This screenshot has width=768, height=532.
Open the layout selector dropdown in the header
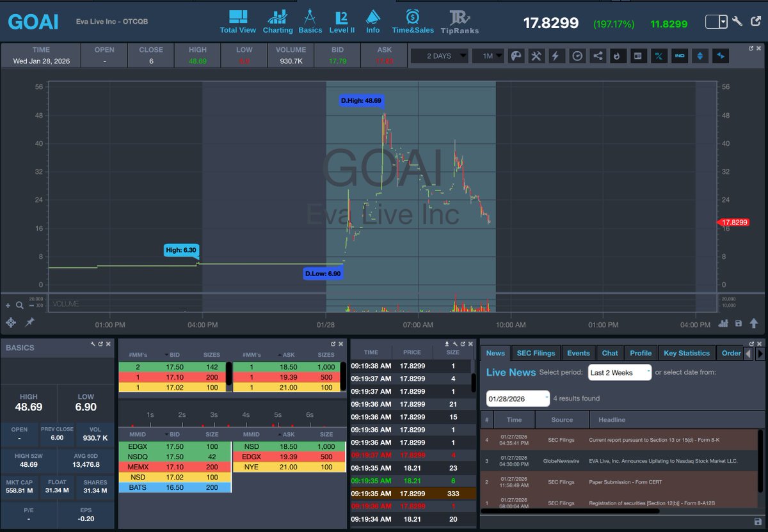(716, 22)
